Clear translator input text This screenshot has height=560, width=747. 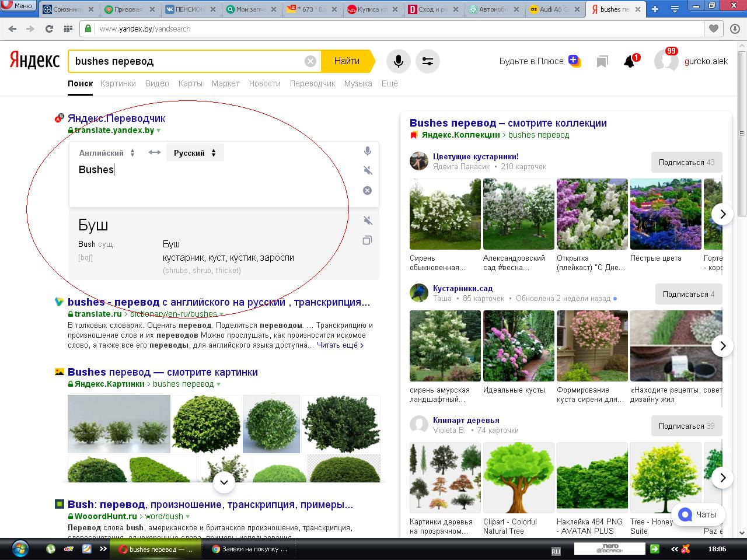pyautogui.click(x=367, y=190)
